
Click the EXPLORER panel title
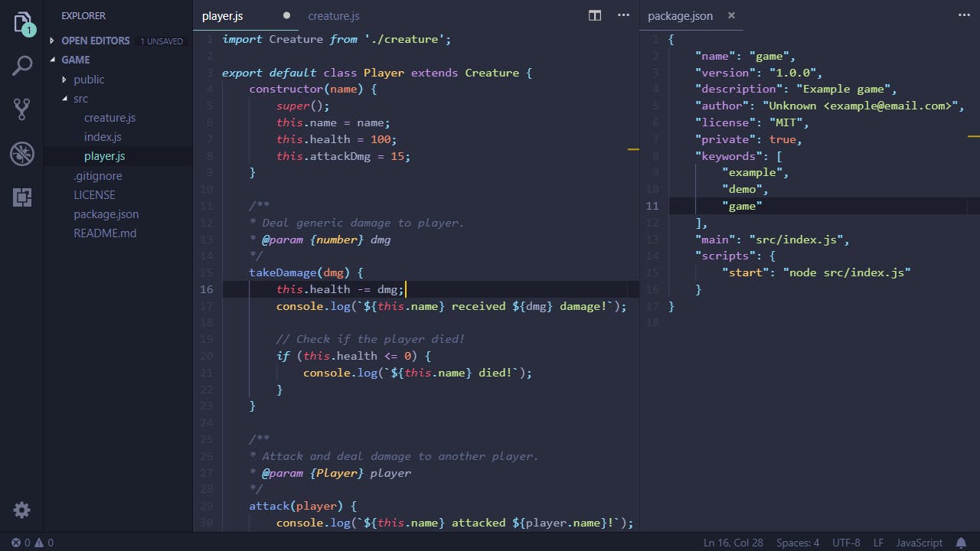pyautogui.click(x=83, y=15)
